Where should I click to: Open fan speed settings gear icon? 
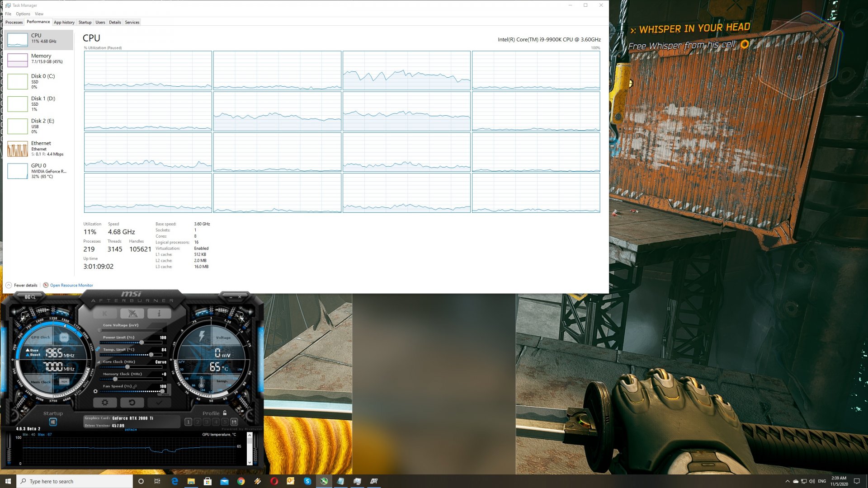tap(95, 391)
